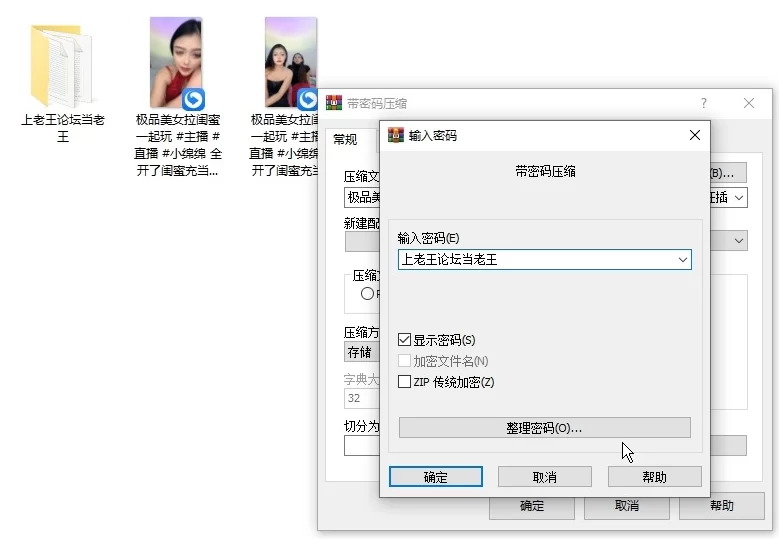
Task: Select the 上老王论坛当老王 folder icon on desktop
Action: pyautogui.click(x=62, y=66)
